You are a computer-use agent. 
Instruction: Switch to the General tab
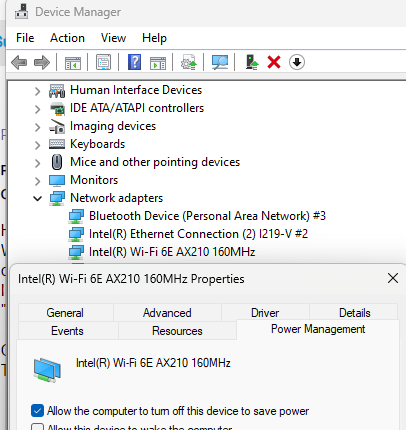65,313
